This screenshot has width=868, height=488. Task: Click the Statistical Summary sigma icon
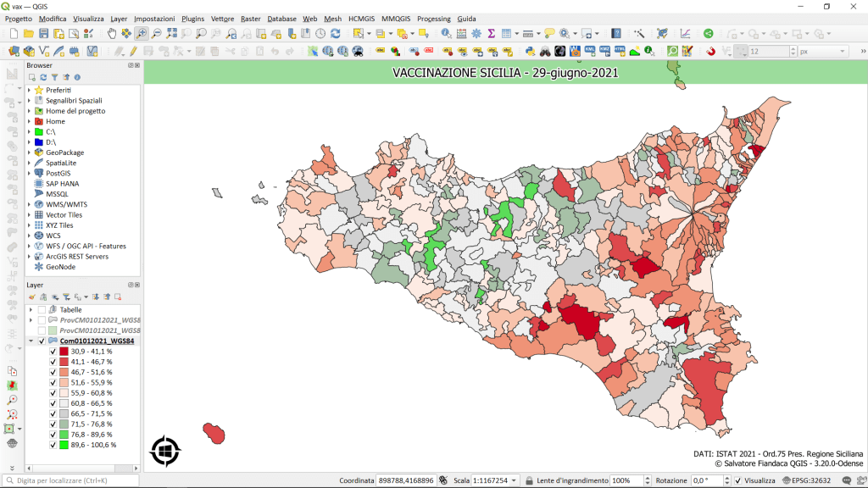click(491, 33)
